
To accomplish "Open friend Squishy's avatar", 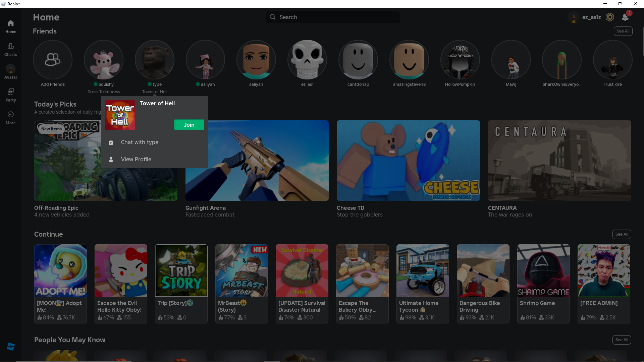I will [104, 60].
